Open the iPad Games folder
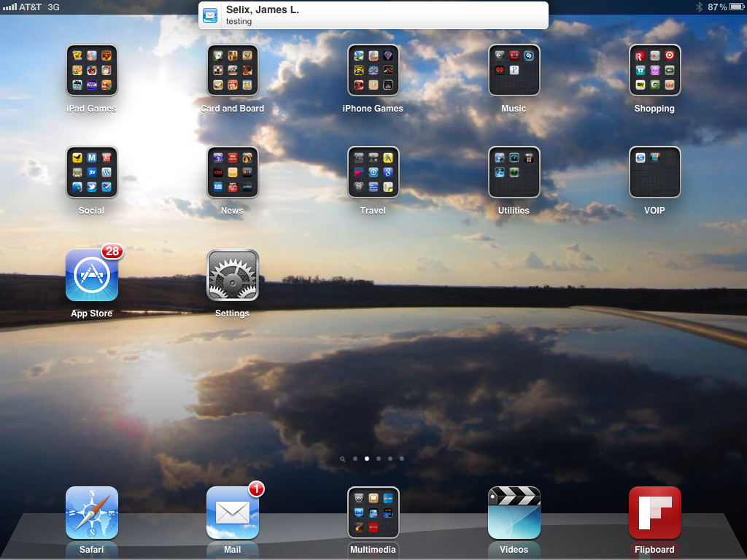This screenshot has height=560, width=747. click(92, 71)
